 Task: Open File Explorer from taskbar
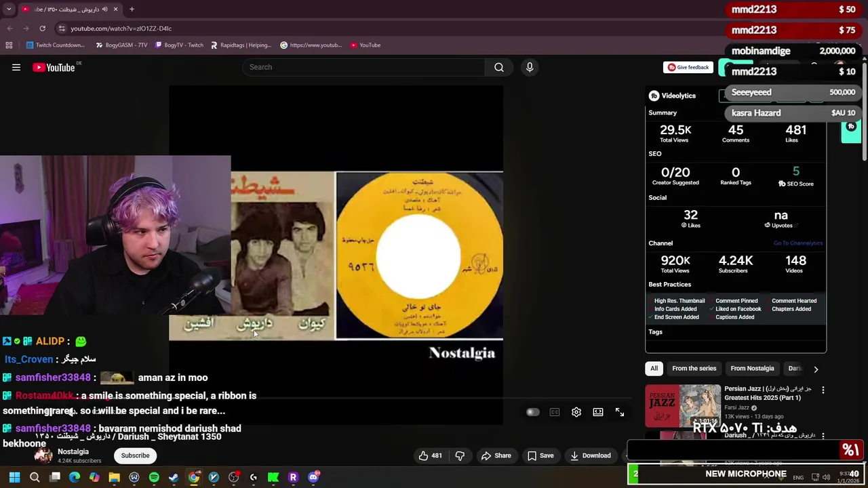114,477
